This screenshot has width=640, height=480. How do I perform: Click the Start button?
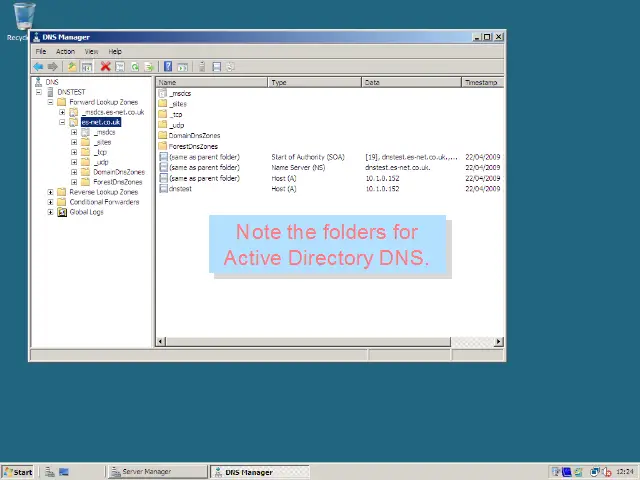pyautogui.click(x=18, y=472)
